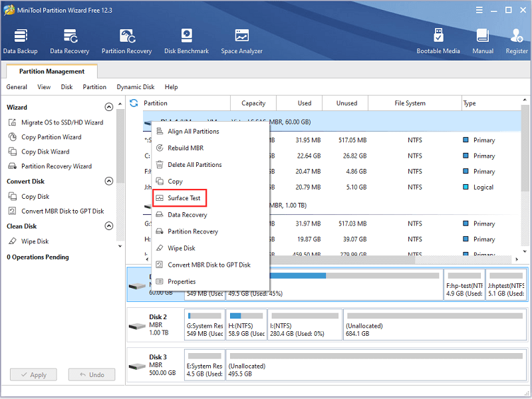Open the Manual
The width and height of the screenshot is (532, 399).
click(x=483, y=41)
